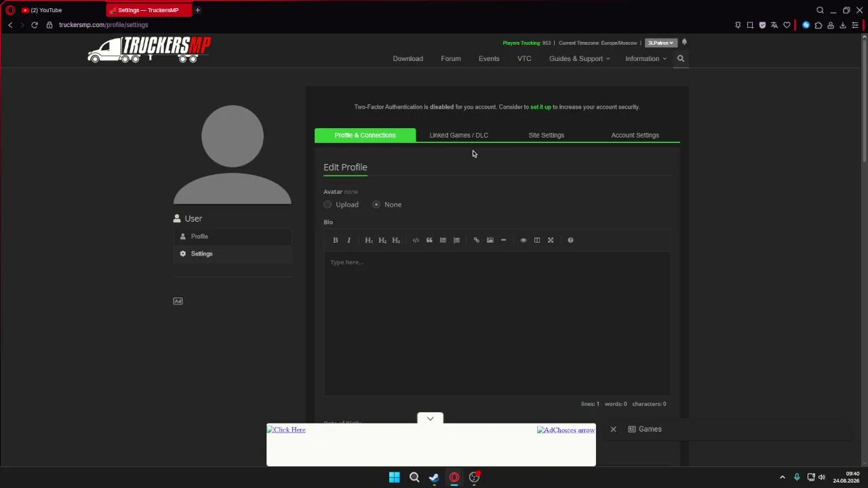The height and width of the screenshot is (488, 868).
Task: Click the Shazam extension icon
Action: point(806,25)
